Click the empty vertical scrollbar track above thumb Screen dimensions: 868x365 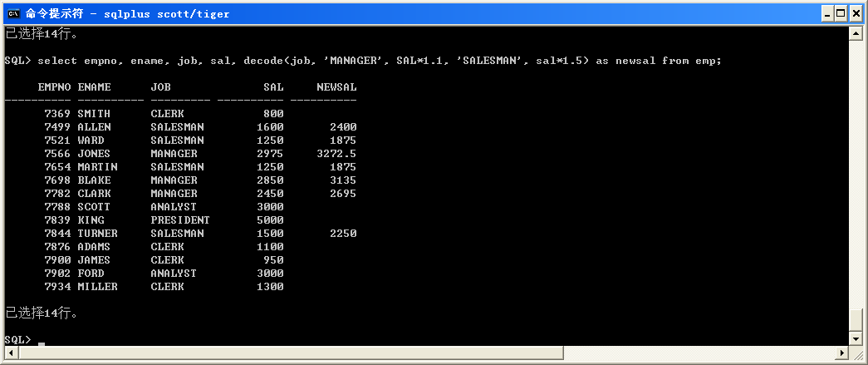[x=856, y=166]
